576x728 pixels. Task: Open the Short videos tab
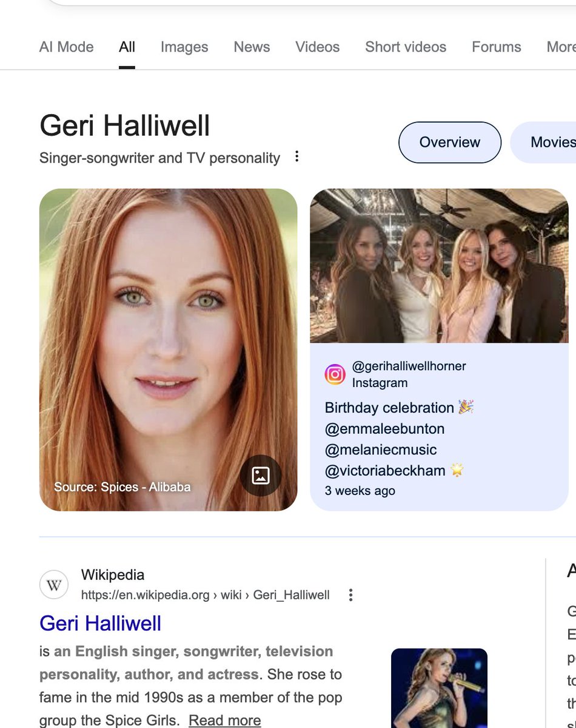(x=406, y=47)
